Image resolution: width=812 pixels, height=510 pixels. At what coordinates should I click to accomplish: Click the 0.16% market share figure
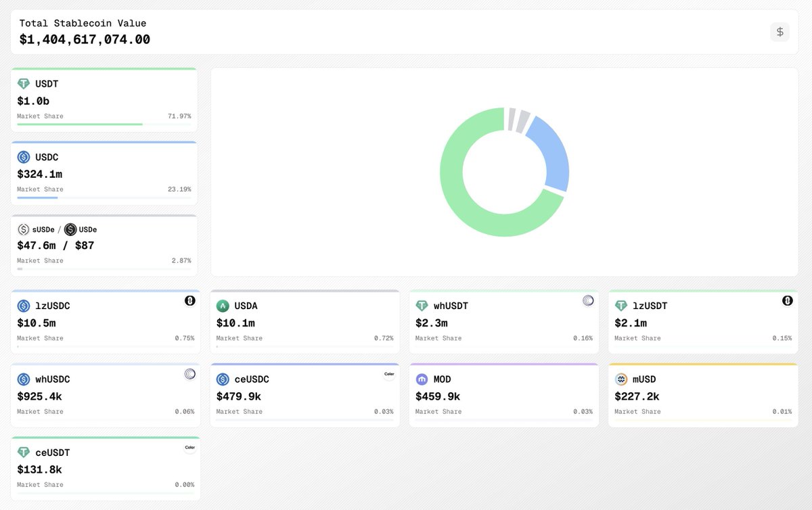click(x=583, y=338)
